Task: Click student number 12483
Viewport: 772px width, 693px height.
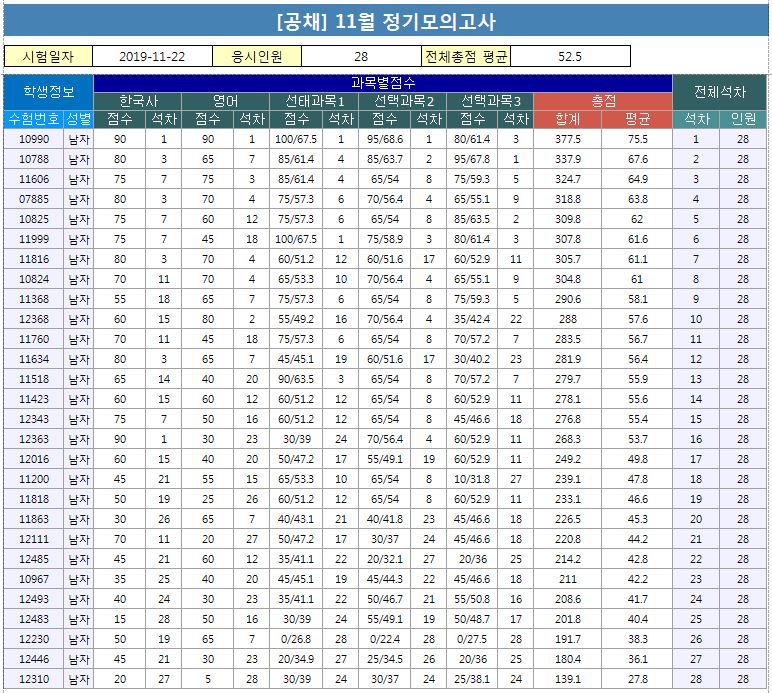Action: (33, 619)
